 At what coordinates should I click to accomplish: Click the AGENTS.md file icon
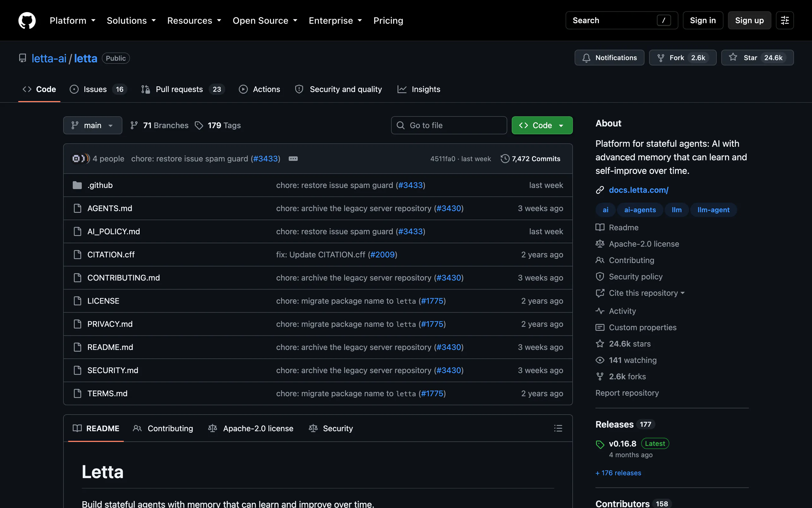(x=77, y=208)
